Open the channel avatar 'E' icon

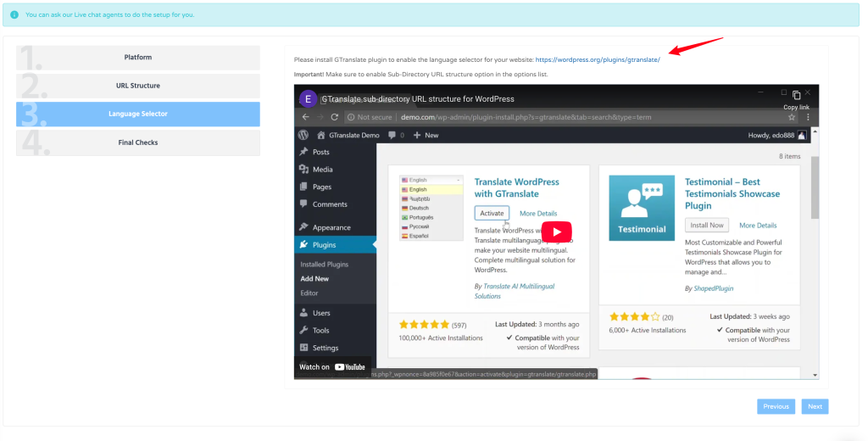[x=308, y=99]
